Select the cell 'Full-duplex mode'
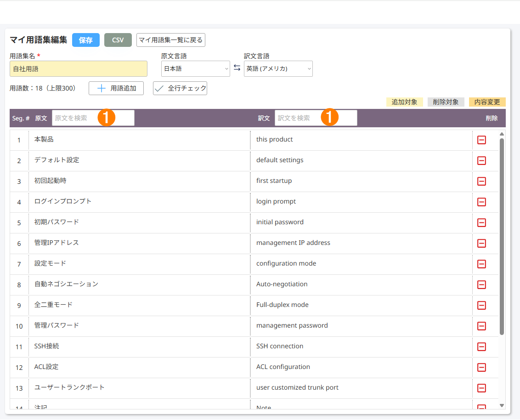Viewport: 520px width, 420px height. pyautogui.click(x=362, y=305)
